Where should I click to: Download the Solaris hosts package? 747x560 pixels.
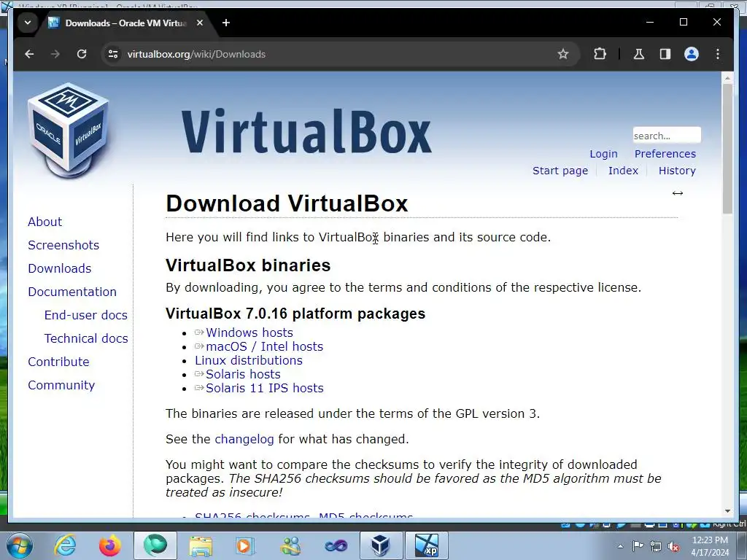(243, 374)
